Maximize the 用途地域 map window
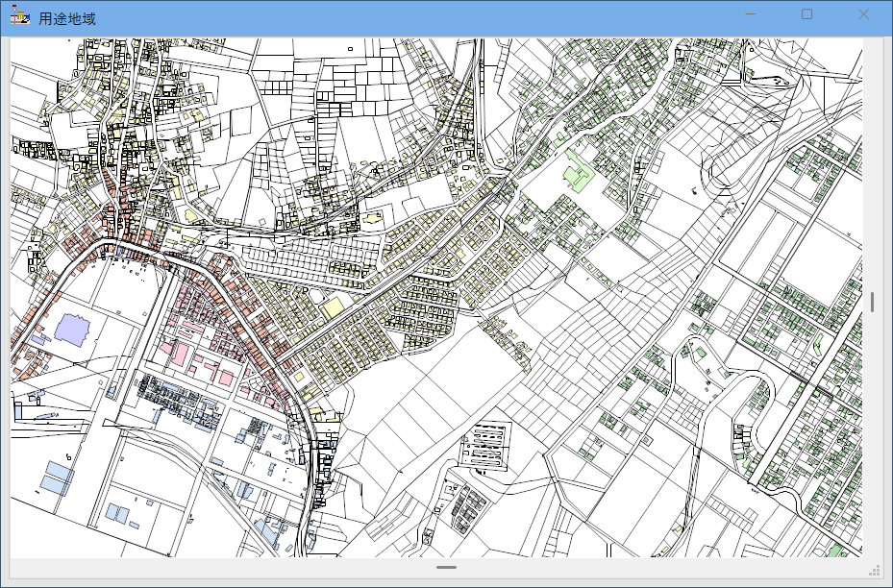 806,14
